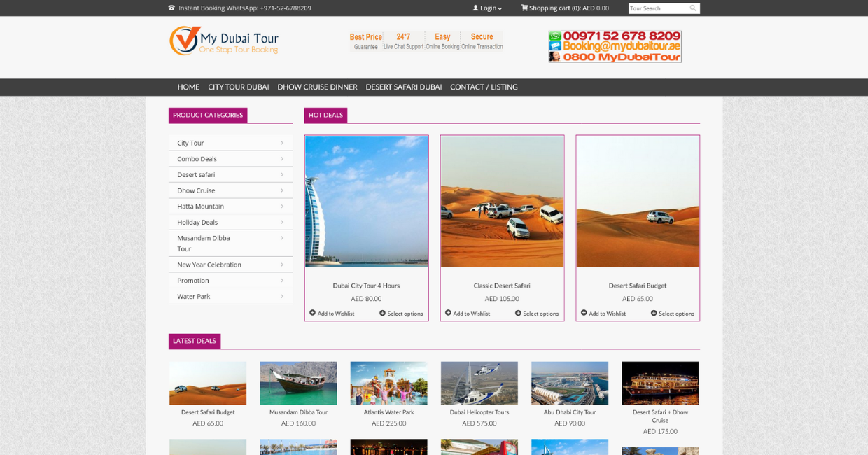View the Dubai Helicopter Tours thumbnail
The height and width of the screenshot is (455, 868).
[479, 383]
